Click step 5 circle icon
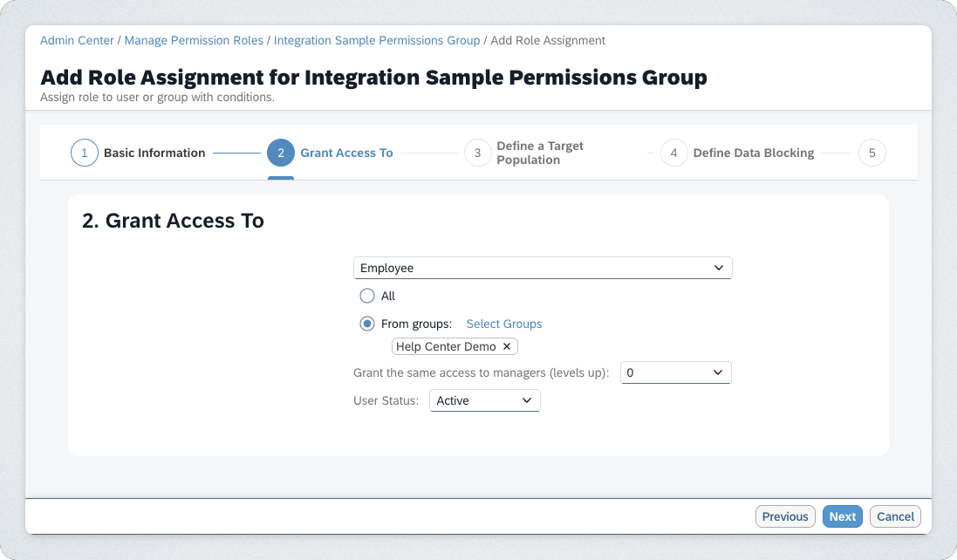This screenshot has height=560, width=957. pos(872,154)
